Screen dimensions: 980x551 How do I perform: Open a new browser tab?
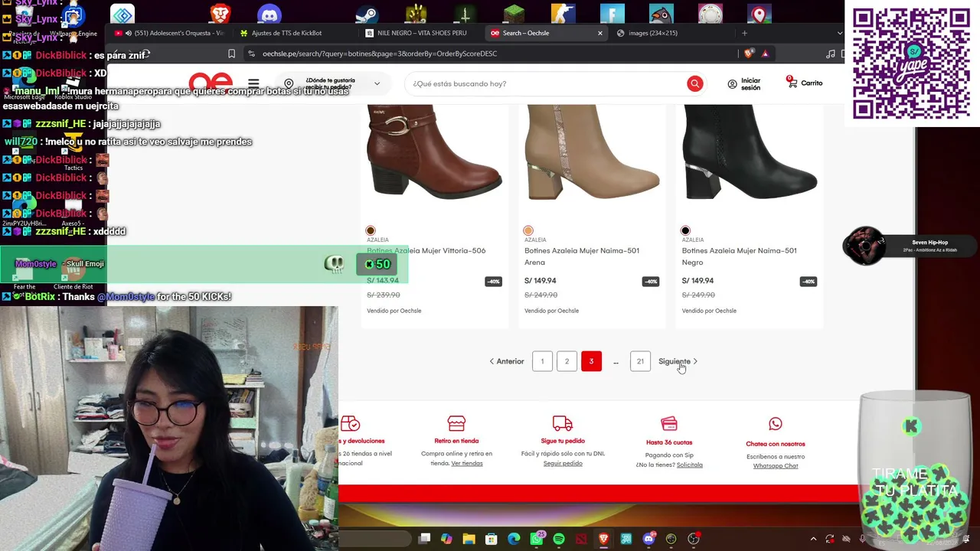click(744, 33)
